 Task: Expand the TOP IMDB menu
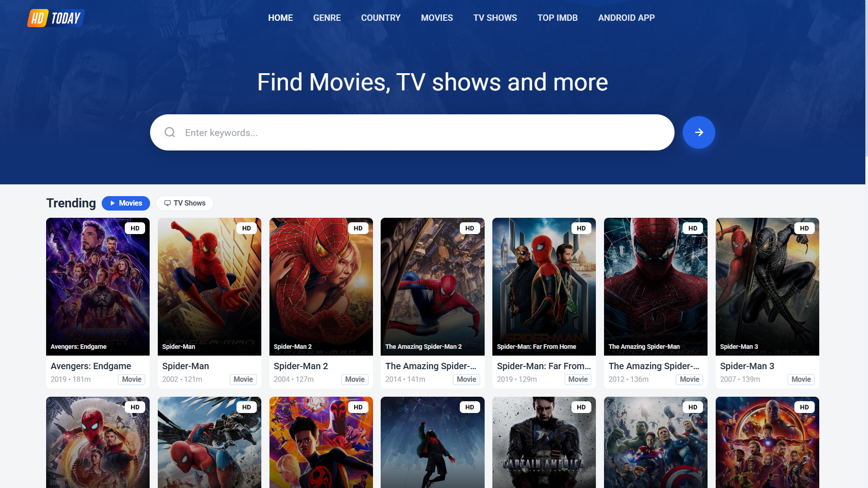(x=557, y=18)
